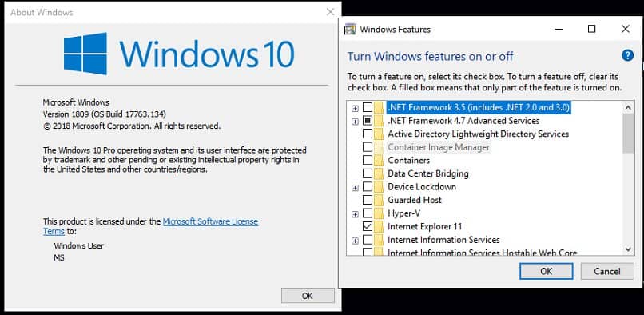Viewport: 644px width, 315px height.
Task: Click folder icon beside Active Directory Lightweight Directory Services
Action: click(379, 134)
